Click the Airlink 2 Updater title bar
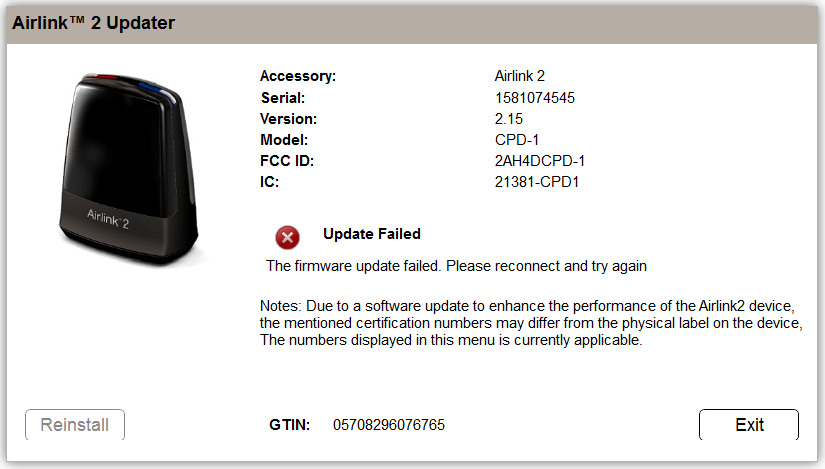Screen dimensions: 825x469 pyautogui.click(x=412, y=24)
